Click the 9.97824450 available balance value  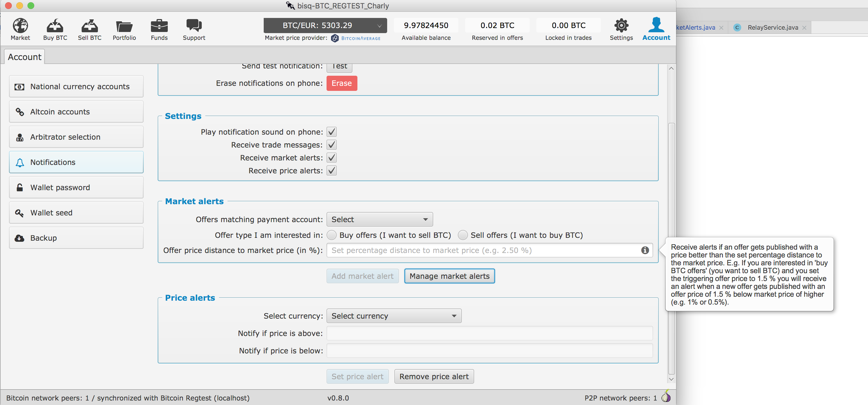(426, 25)
